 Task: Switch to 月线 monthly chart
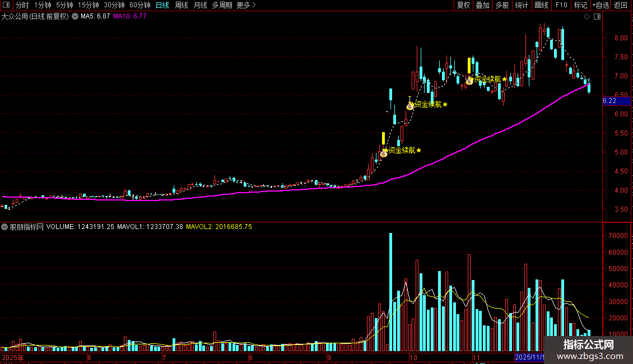click(x=200, y=5)
